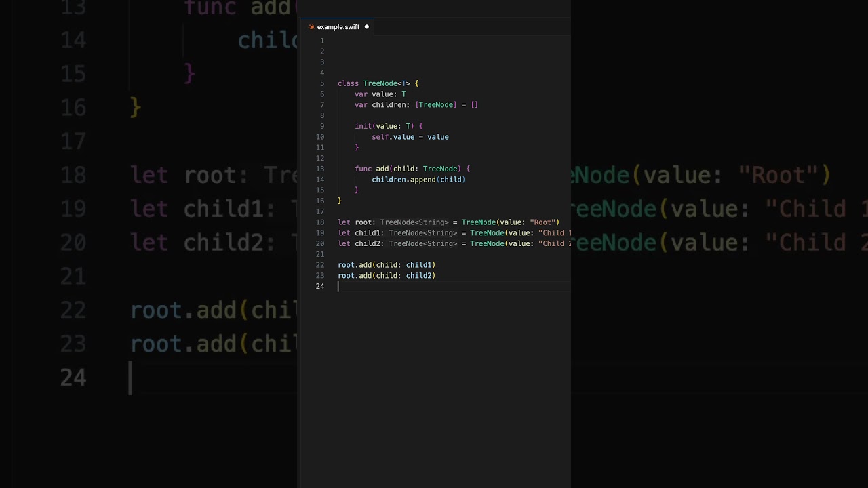
Task: Click the 'init(value: T) {' line
Action: [389, 126]
